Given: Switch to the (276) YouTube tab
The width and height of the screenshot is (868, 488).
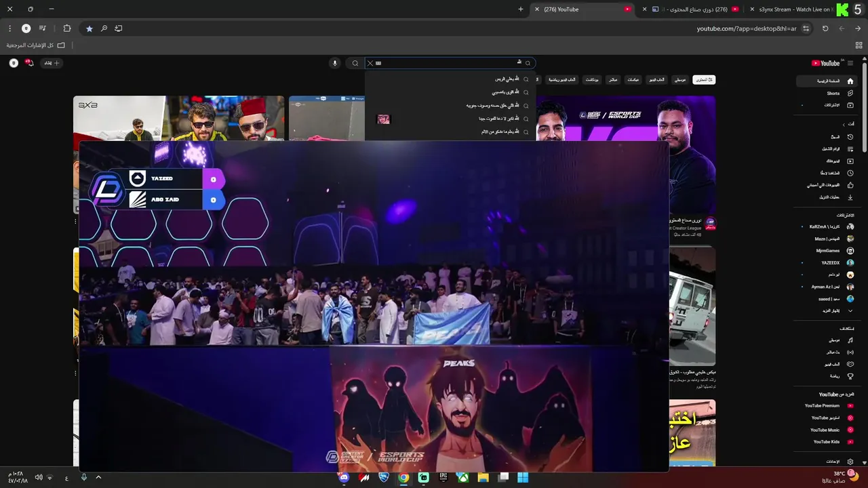Looking at the screenshot, I should click(583, 9).
